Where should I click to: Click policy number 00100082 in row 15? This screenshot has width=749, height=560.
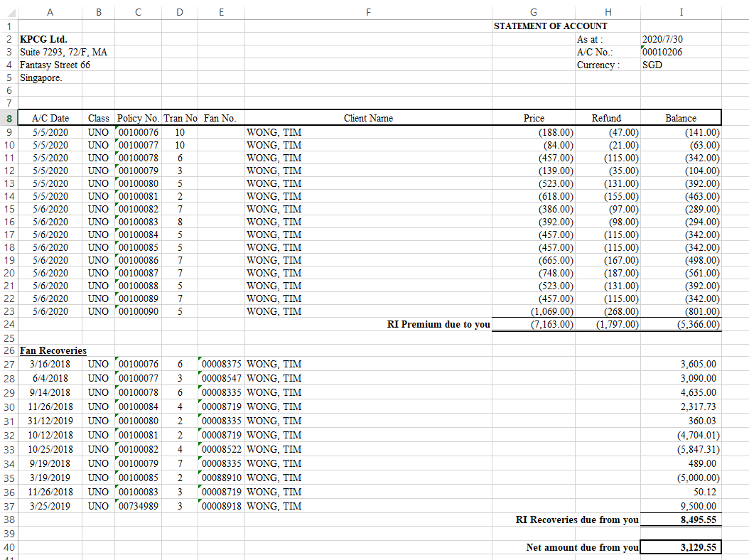tap(139, 209)
